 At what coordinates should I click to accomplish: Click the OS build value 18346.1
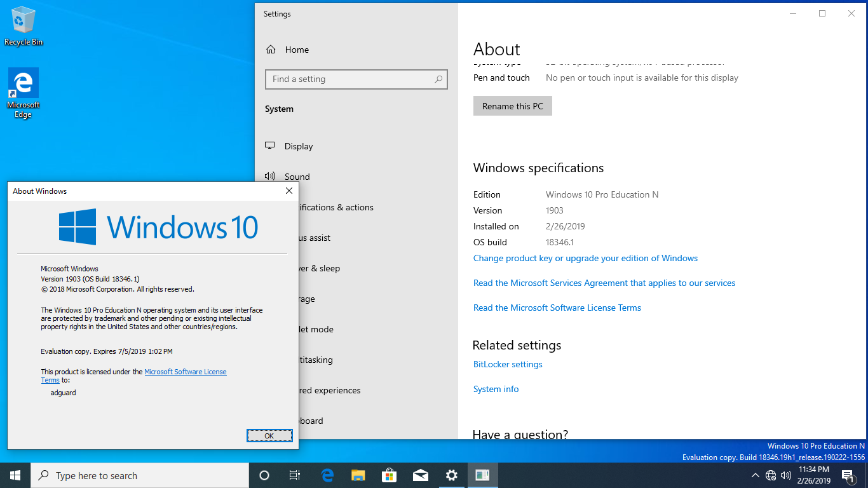coord(560,242)
